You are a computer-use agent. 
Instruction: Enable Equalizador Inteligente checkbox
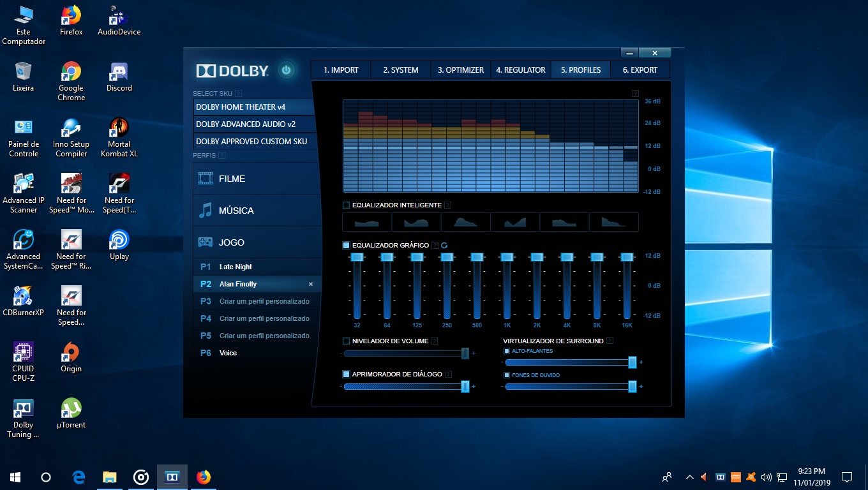point(347,205)
